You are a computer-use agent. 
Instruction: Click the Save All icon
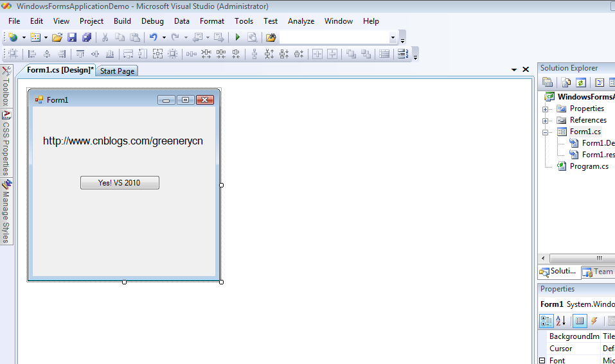tap(87, 37)
